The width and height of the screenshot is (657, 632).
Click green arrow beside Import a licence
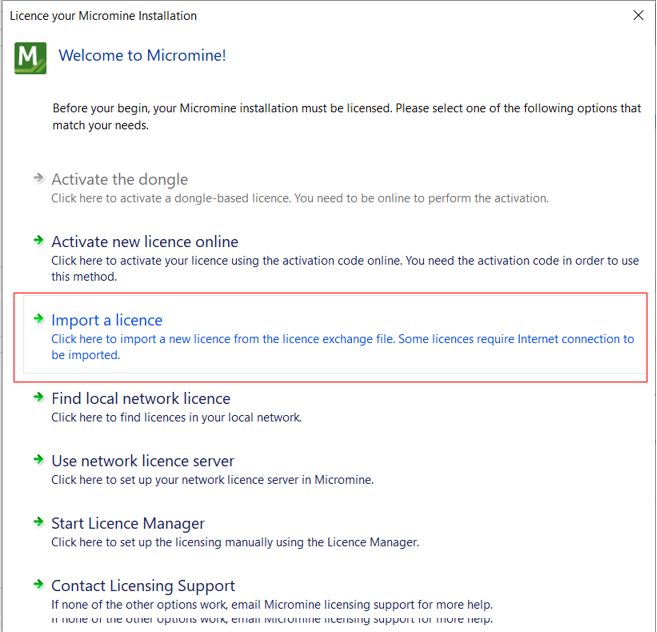pyautogui.click(x=39, y=319)
